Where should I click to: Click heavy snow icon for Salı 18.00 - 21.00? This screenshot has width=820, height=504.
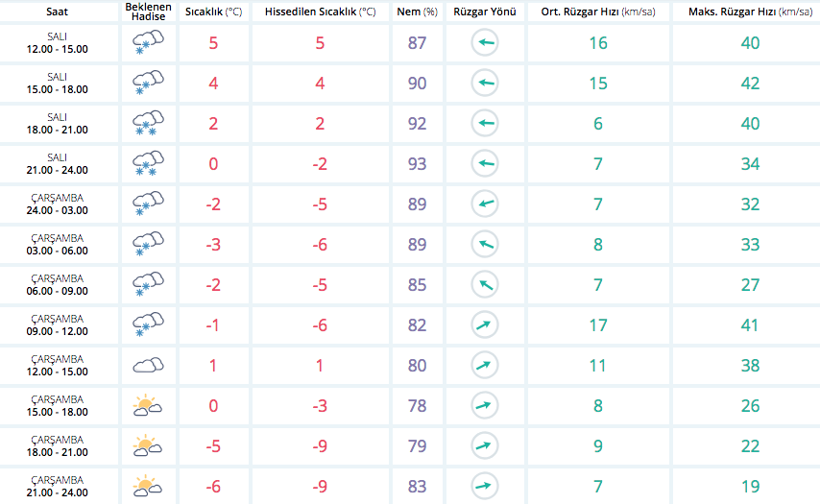click(148, 124)
